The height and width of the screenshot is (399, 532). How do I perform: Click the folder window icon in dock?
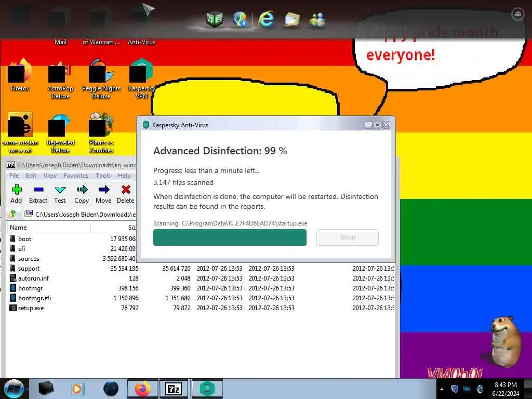pos(292,19)
